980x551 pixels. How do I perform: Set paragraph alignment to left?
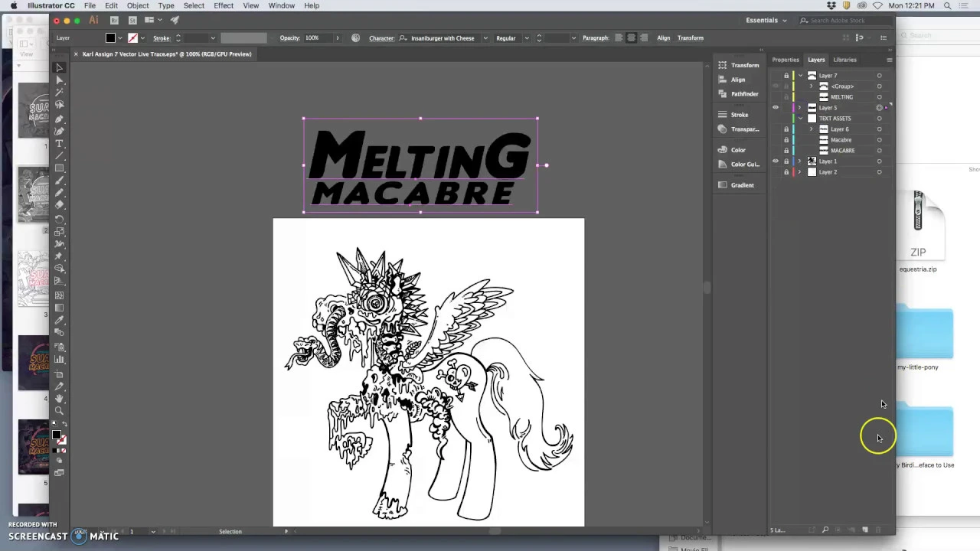[x=619, y=37]
